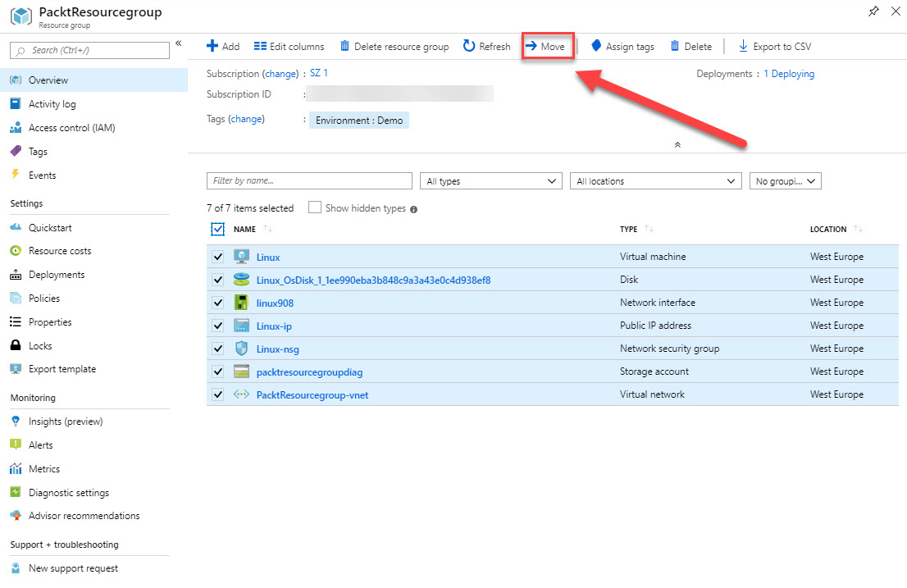Screen dimensions: 907x588
Task: Uncheck the Linux virtual machine row
Action: (x=217, y=257)
